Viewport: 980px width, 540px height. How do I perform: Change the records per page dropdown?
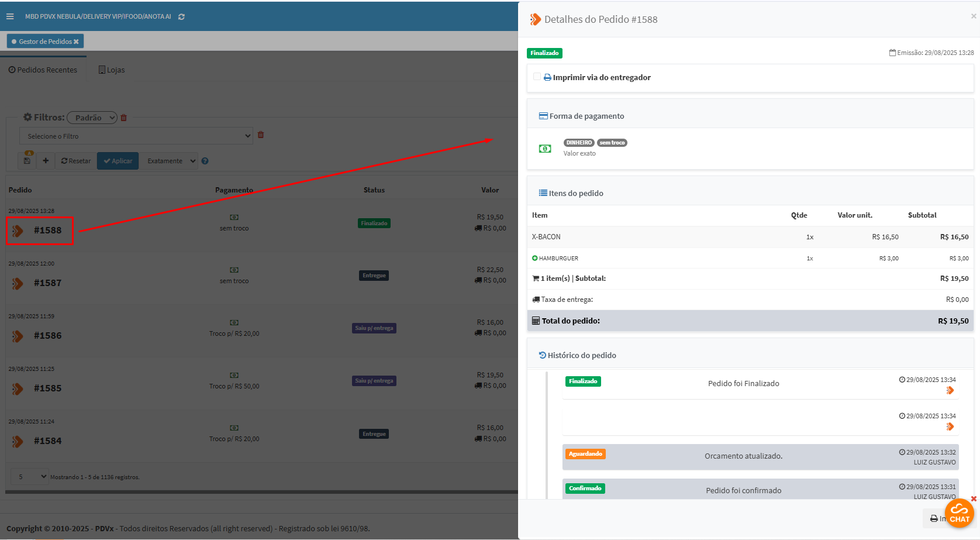pyautogui.click(x=30, y=477)
